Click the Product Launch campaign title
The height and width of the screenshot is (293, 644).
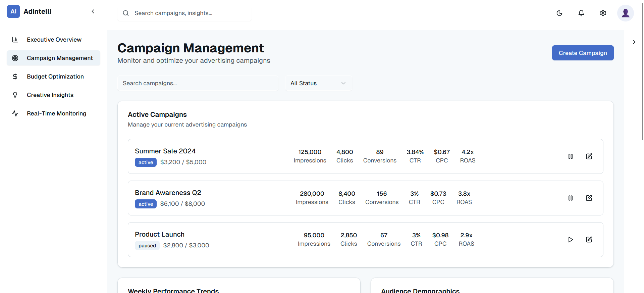[x=160, y=234]
